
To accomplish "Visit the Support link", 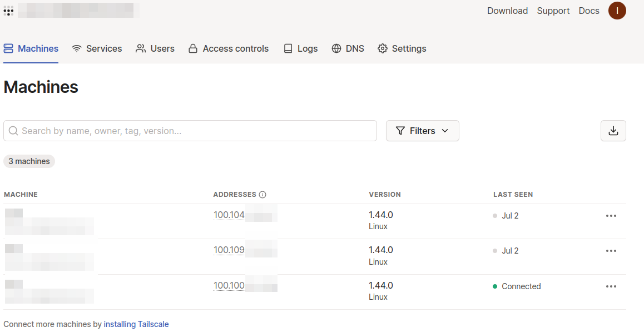I will tap(553, 11).
